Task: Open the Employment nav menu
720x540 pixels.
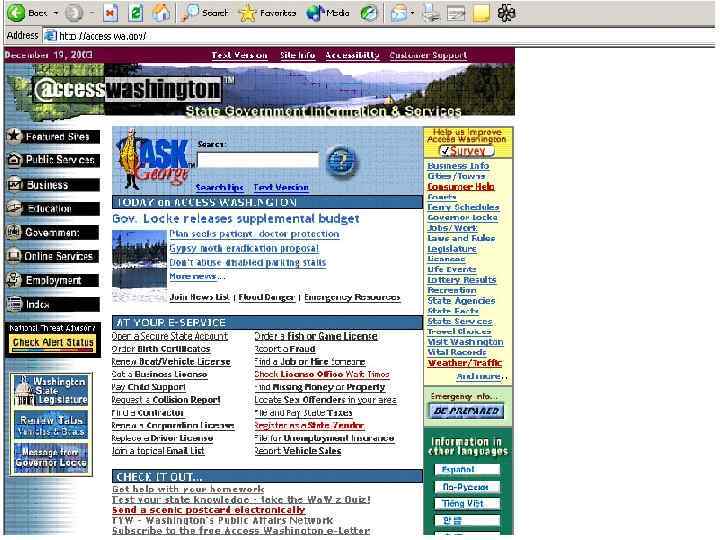Action: (x=53, y=280)
